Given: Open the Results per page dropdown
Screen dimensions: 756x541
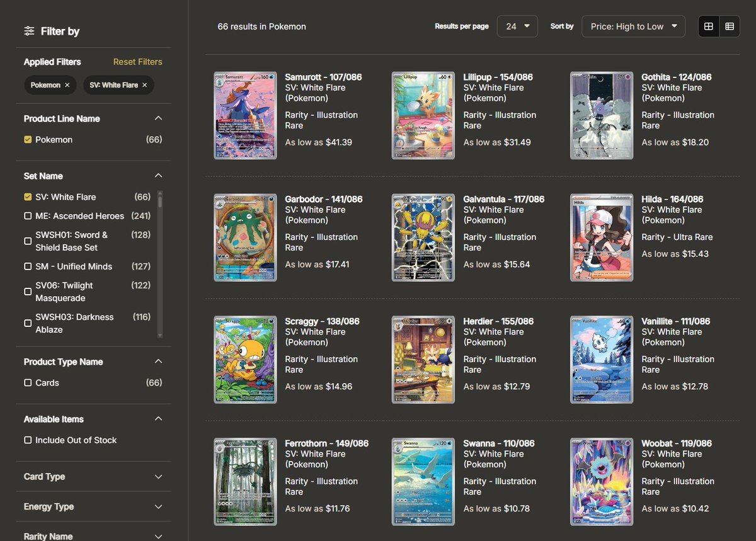Looking at the screenshot, I should 517,26.
